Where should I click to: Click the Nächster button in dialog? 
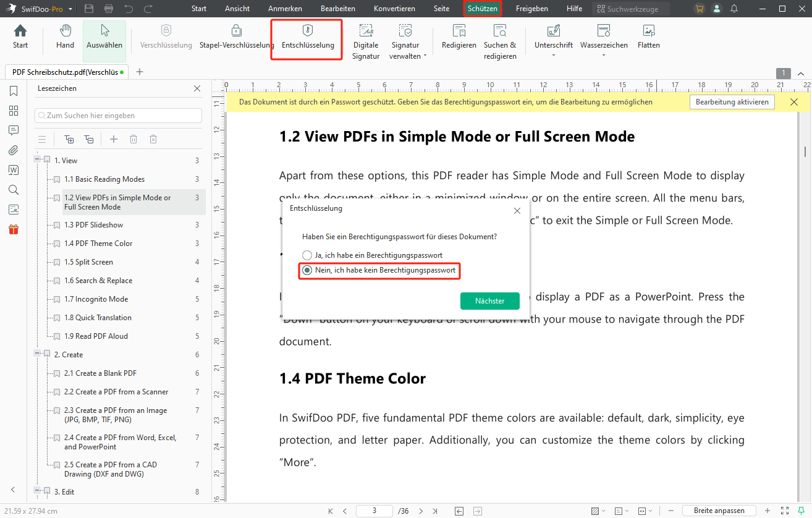pyautogui.click(x=490, y=301)
